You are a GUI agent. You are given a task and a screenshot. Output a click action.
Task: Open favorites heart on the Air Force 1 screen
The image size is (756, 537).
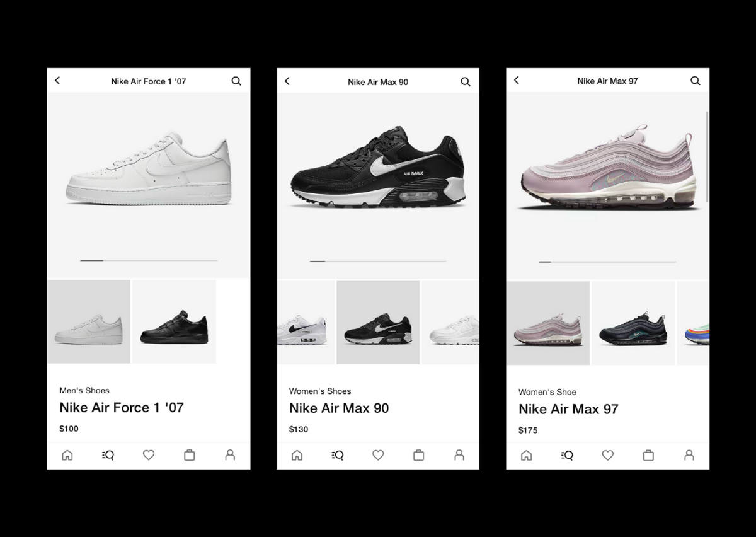click(x=149, y=455)
